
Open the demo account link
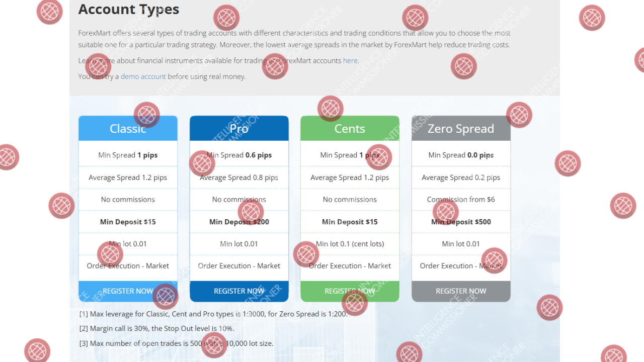tap(143, 76)
